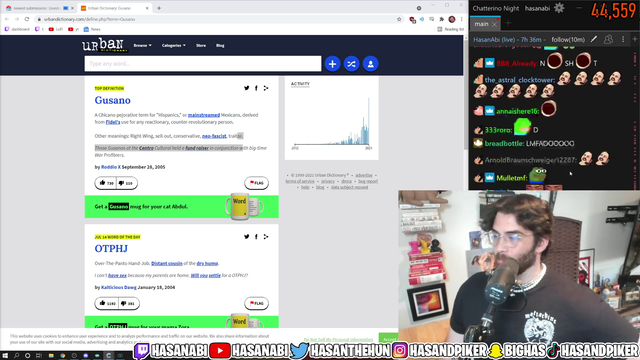Click the browser address bar
Image resolution: width=640 pixels, height=360 pixels.
(x=216, y=19)
